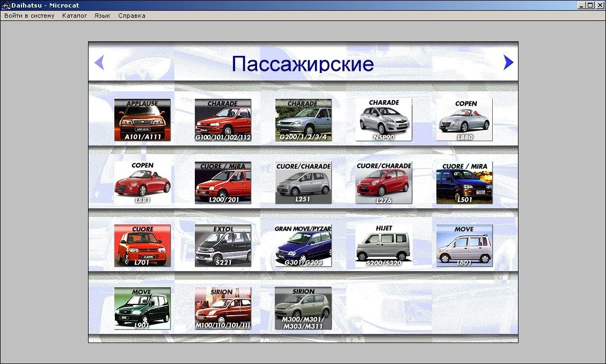Maximize the Microcat window
Viewport: 606px width, 364px height.
pos(590,5)
